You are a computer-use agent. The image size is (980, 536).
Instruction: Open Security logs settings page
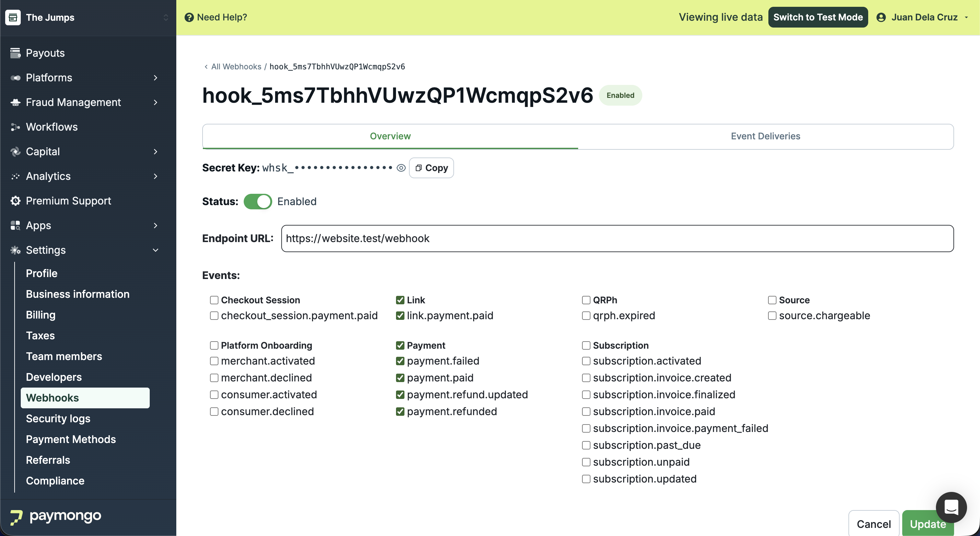(58, 418)
